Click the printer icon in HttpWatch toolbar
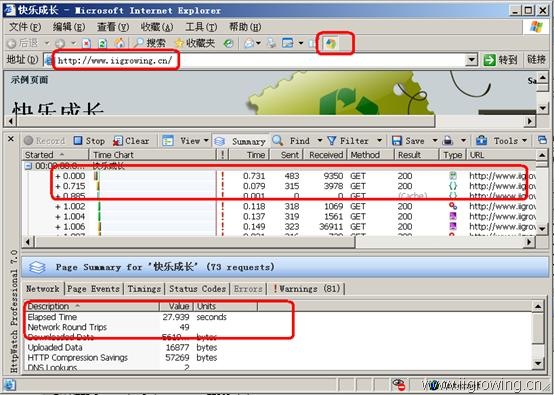Screen dimensions: 554x395 448,141
